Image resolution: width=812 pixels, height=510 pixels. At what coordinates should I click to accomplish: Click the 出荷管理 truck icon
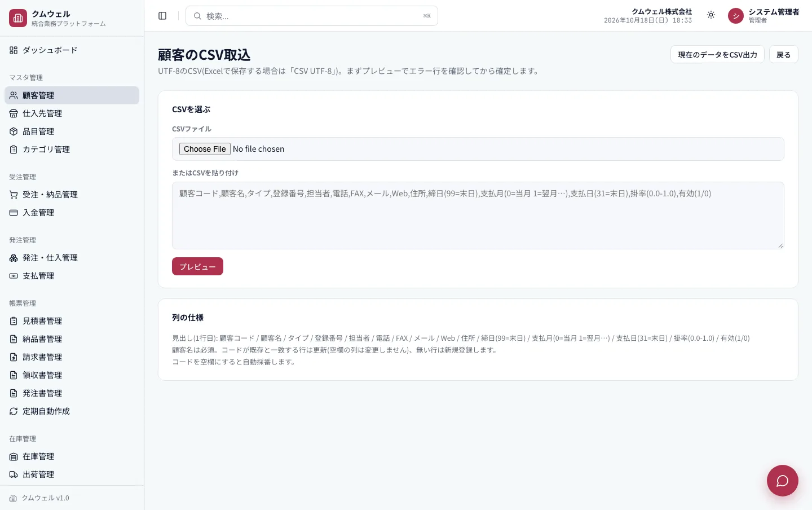click(x=14, y=474)
